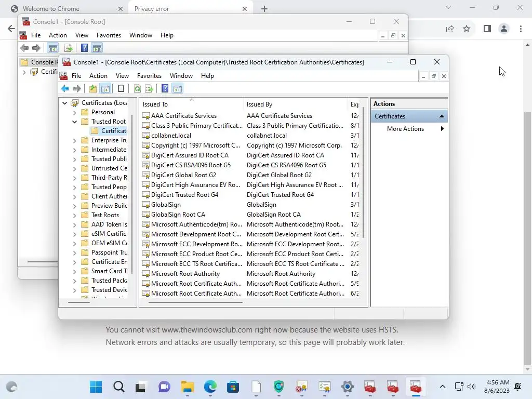Click Chrome share icon in the address bar

(x=450, y=29)
